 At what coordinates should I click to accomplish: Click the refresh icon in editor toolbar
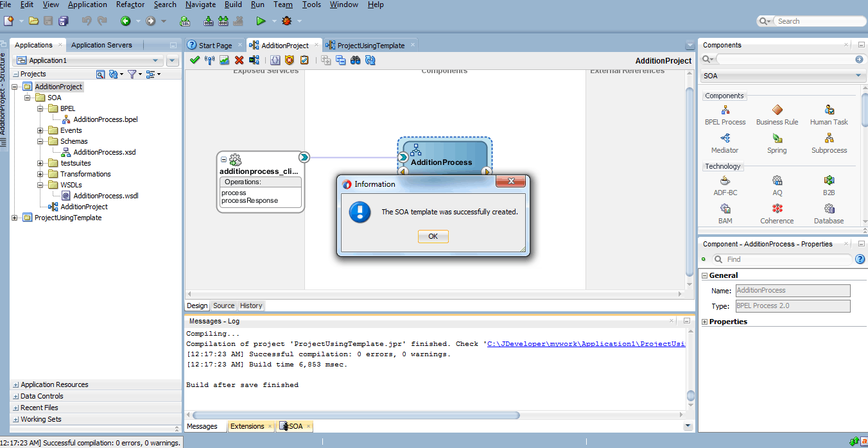tap(370, 60)
